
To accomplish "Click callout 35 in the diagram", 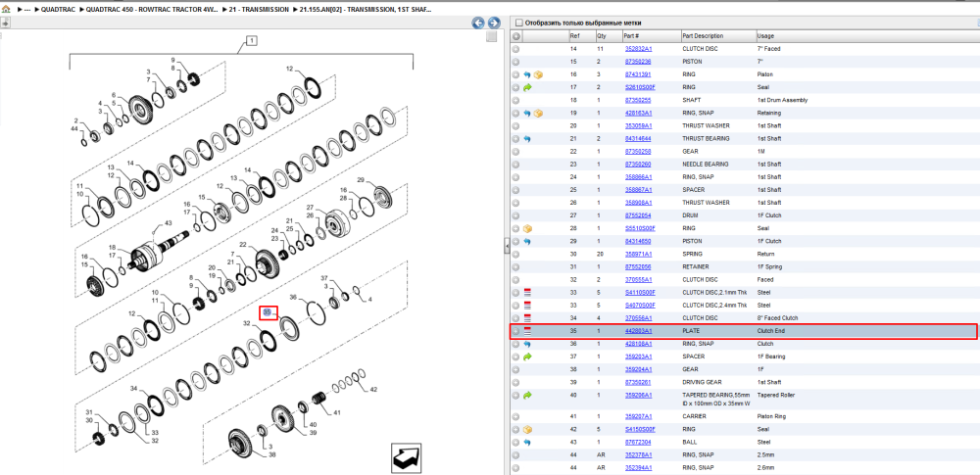I will (269, 312).
